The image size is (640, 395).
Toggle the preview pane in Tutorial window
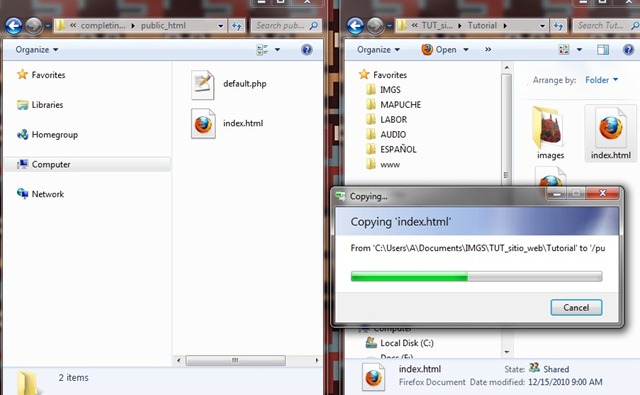603,50
